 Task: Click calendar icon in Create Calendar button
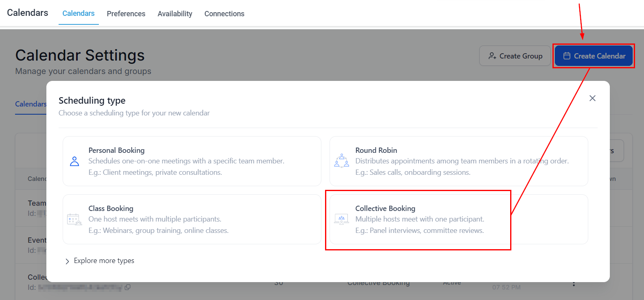click(x=567, y=56)
